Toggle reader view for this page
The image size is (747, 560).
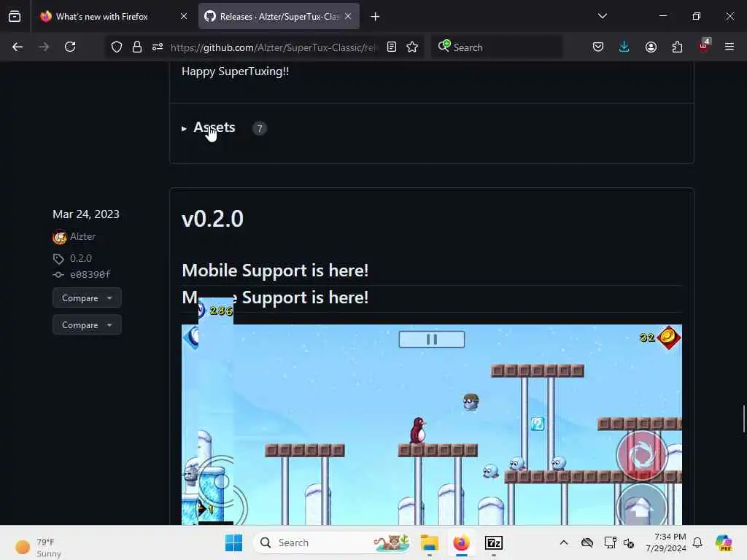(x=392, y=47)
